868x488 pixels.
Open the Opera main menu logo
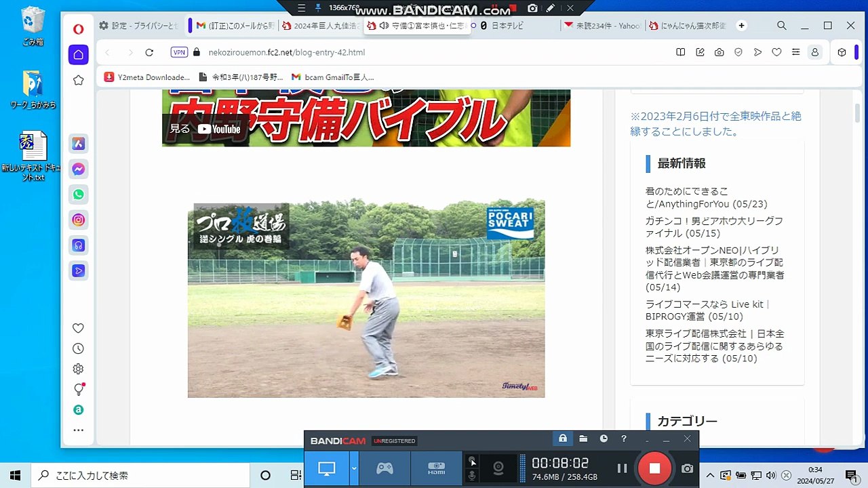(78, 28)
